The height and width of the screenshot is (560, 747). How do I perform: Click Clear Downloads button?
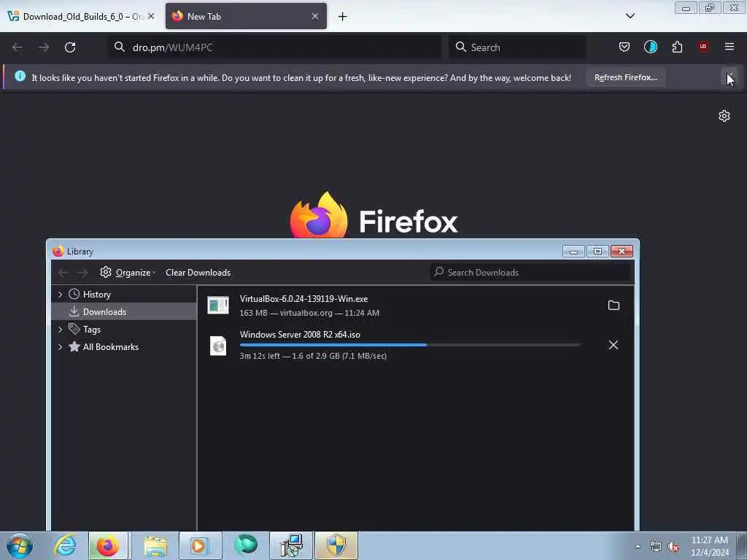click(198, 273)
